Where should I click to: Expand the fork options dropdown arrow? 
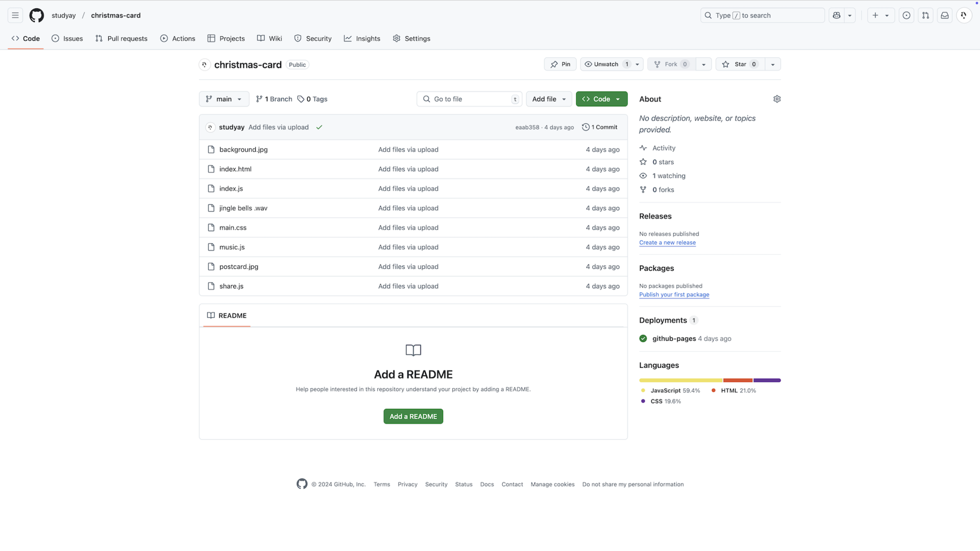click(x=704, y=64)
